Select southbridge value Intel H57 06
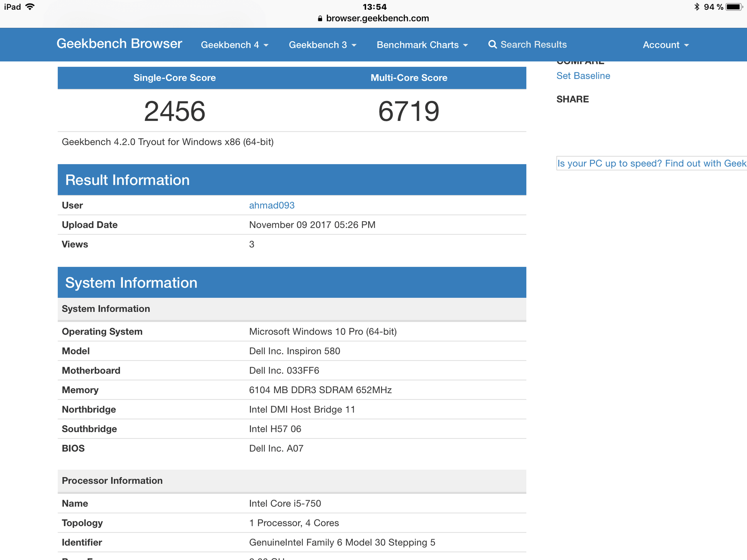The height and width of the screenshot is (560, 747). pos(275,429)
